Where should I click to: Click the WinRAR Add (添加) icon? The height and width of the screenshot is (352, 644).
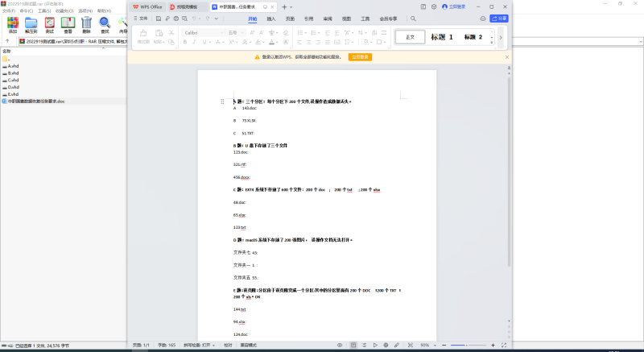pos(12,23)
